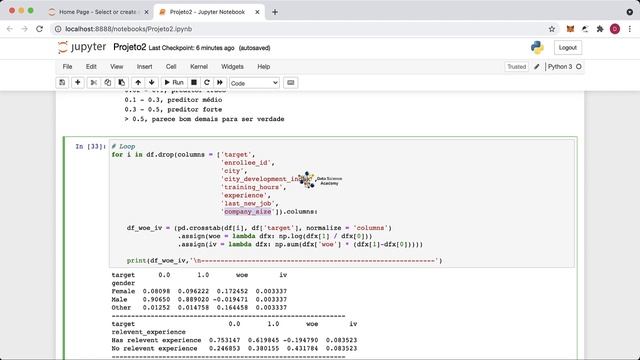The width and height of the screenshot is (640, 360).
Task: Open the View menu
Action: 116,67
